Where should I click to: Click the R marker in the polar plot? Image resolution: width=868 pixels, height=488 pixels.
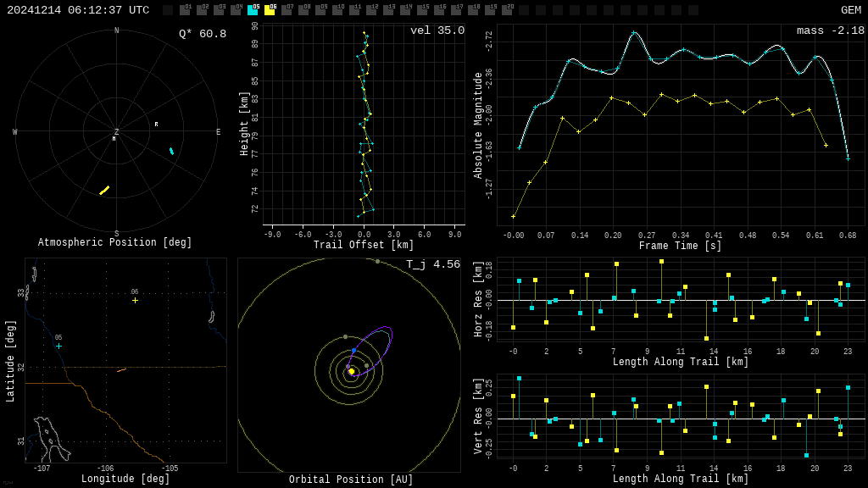pos(156,125)
